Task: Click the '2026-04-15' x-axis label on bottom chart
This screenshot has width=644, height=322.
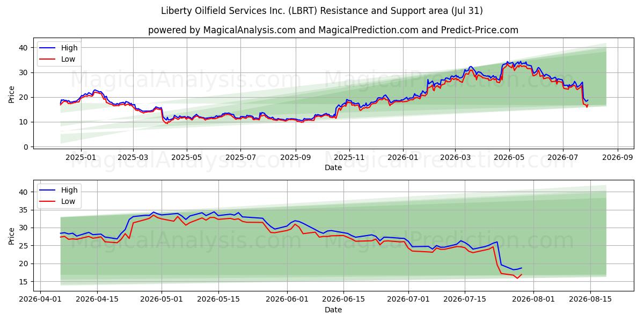Action: click(97, 300)
